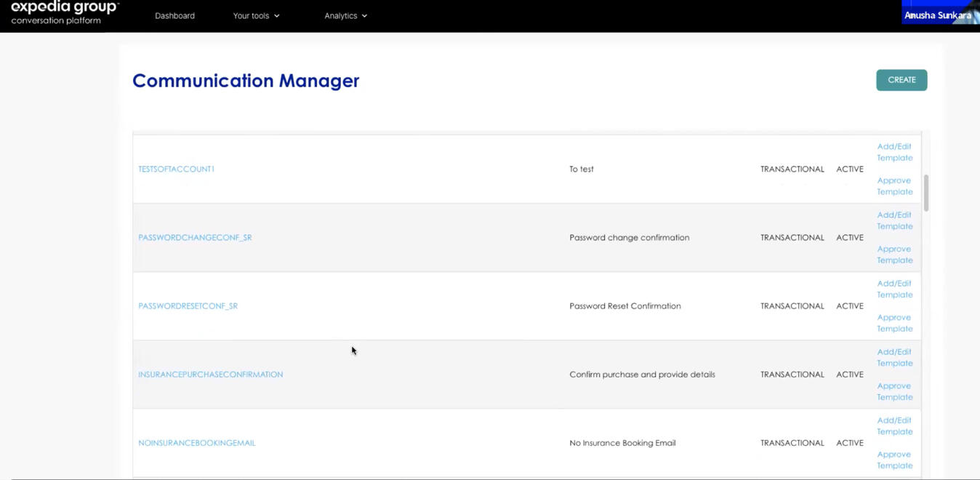Approve Template for NOINSURANCEBOOKINGEMAIL row
This screenshot has height=480, width=980.
point(894,460)
